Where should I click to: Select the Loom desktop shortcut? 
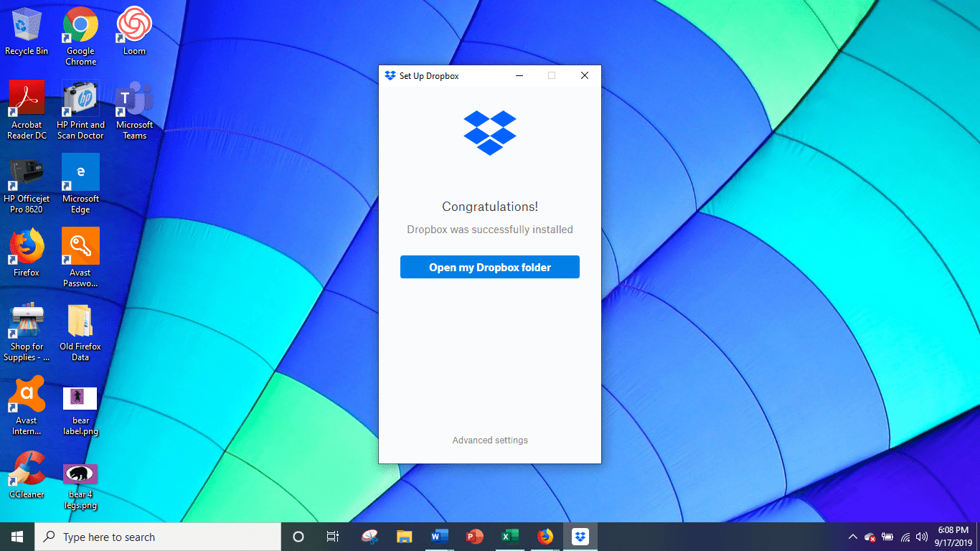(134, 32)
